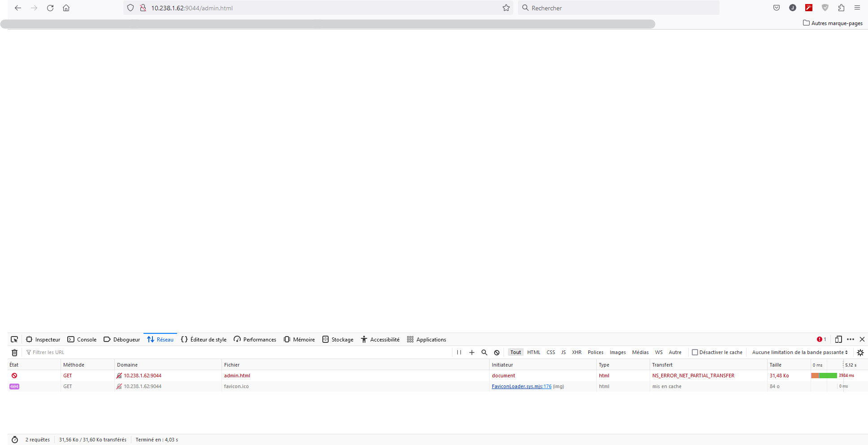Filter requests by XHR type
Image resolution: width=868 pixels, height=445 pixels.
pos(577,352)
